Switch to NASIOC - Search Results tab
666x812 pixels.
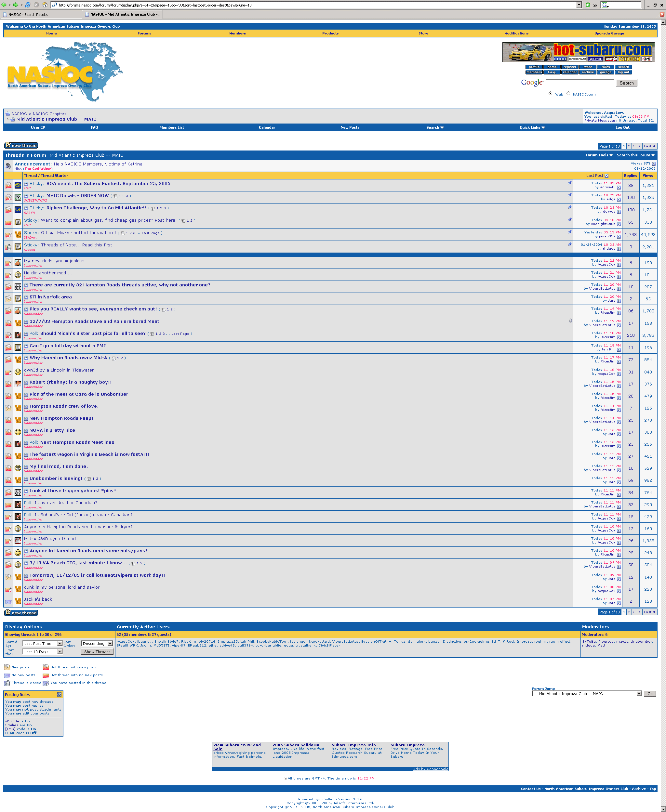(x=41, y=15)
